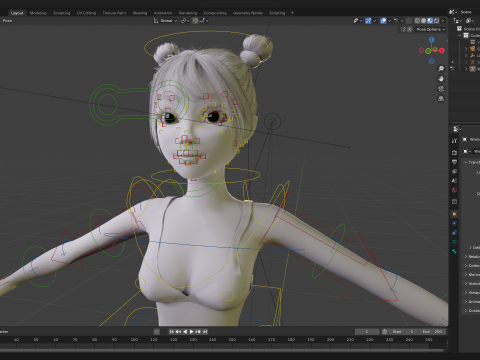This screenshot has width=480, height=360.
Task: Open the Object Data armature properties tab
Action: click(x=454, y=242)
